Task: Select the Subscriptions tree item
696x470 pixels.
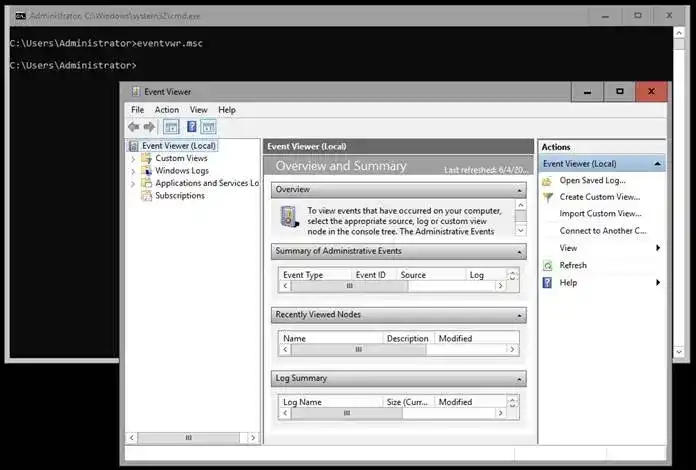Action: pos(180,195)
